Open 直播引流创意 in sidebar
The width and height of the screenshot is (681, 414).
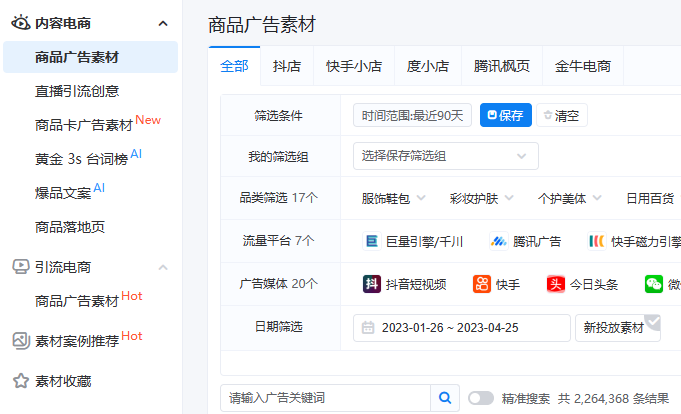click(77, 91)
